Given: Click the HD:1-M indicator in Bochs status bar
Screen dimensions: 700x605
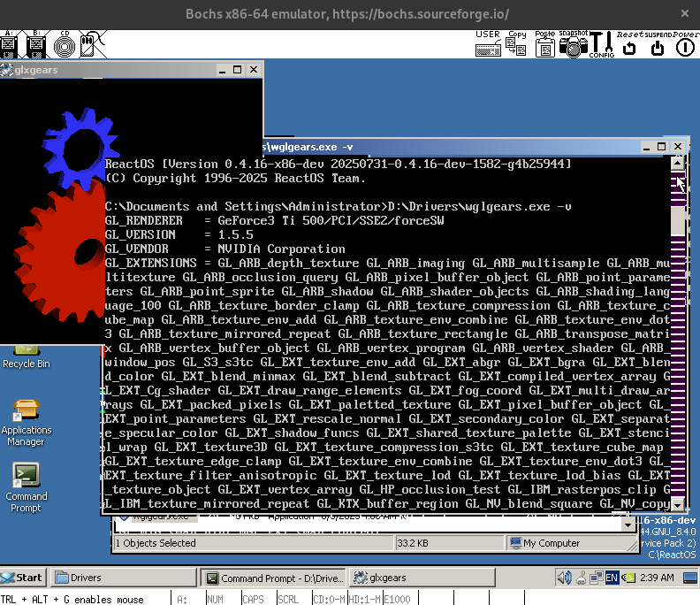Looking at the screenshot, I should 365,599.
